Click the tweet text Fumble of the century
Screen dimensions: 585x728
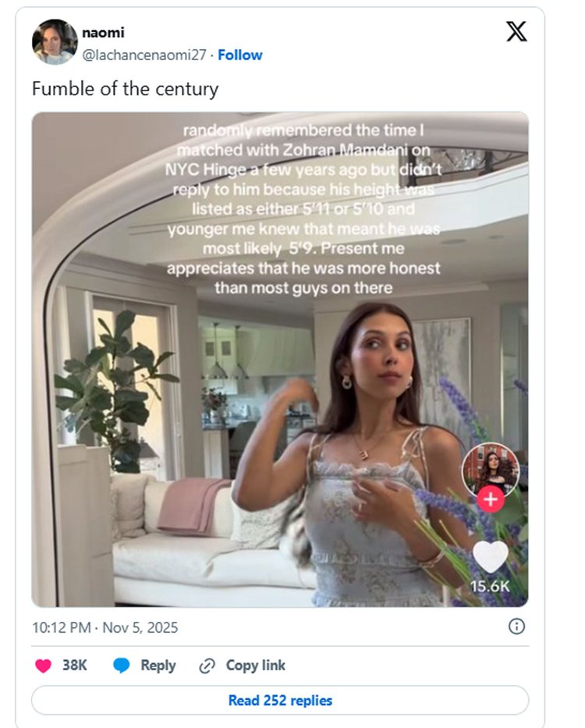(125, 89)
